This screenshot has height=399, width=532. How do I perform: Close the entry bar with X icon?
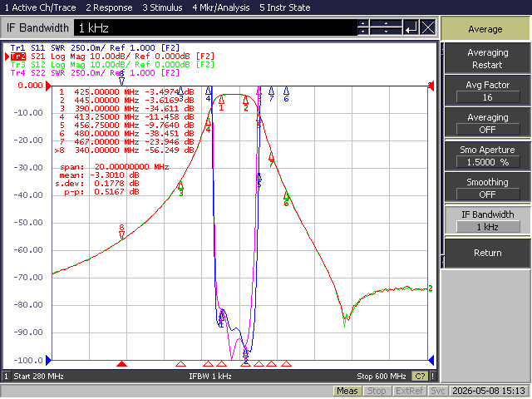coord(427,27)
